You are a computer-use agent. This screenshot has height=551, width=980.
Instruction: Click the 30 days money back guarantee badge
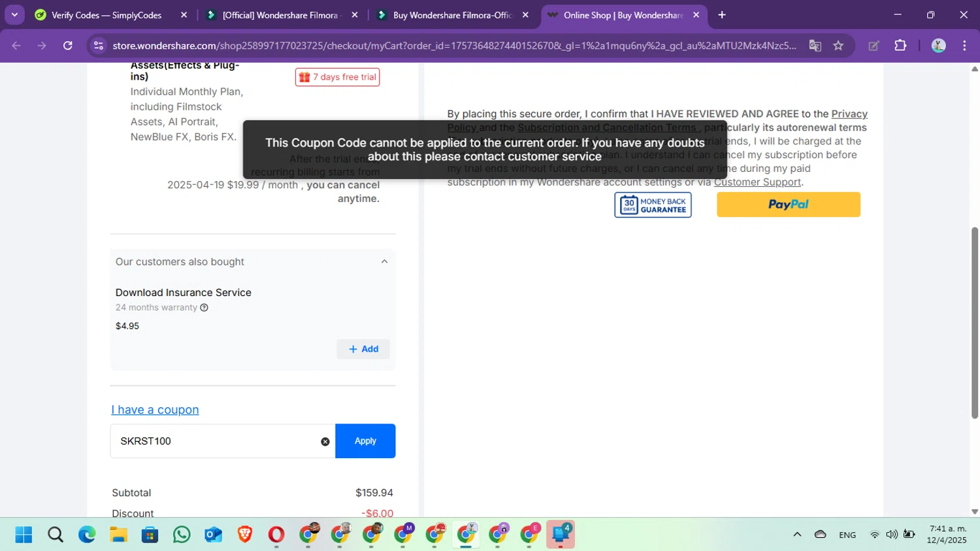point(653,205)
